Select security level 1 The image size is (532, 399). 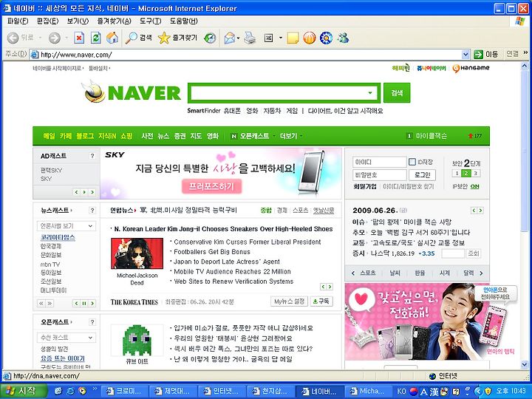(457, 174)
